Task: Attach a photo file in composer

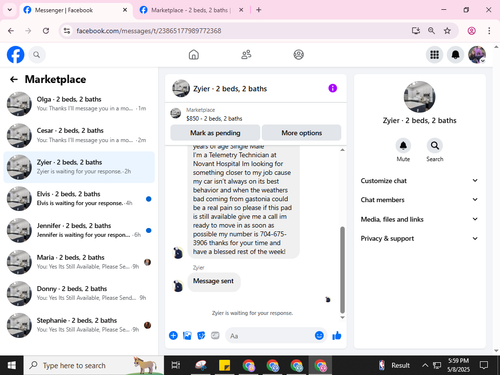Action: [x=187, y=335]
